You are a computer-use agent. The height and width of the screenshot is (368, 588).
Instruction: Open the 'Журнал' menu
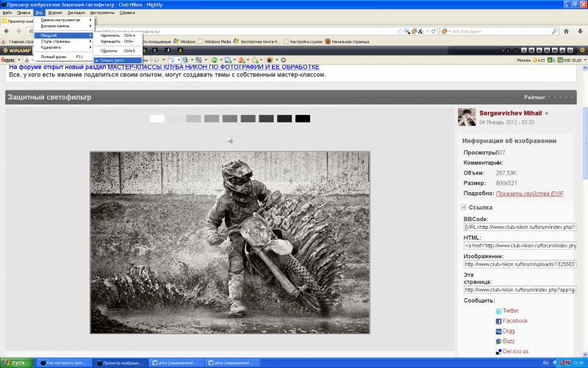pos(54,13)
